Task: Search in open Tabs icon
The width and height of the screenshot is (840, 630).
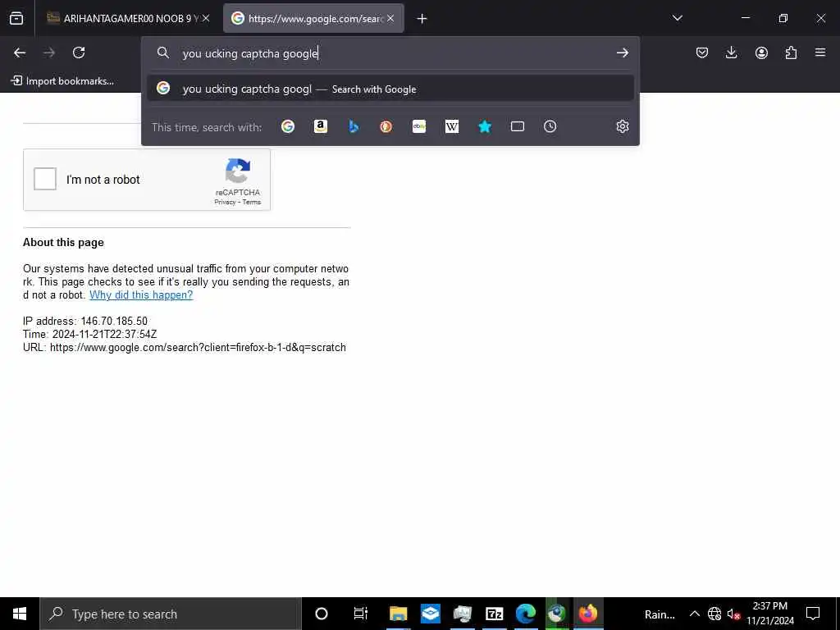Action: tap(518, 126)
